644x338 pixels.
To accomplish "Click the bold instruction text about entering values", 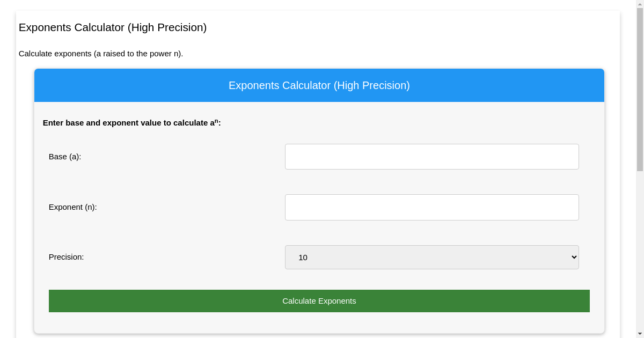I will (131, 122).
